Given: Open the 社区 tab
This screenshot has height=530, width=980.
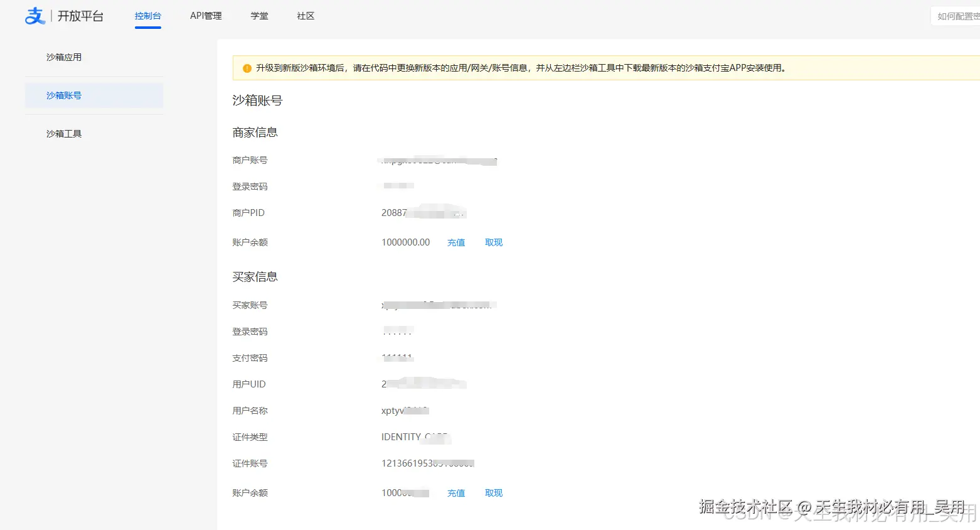Looking at the screenshot, I should tap(306, 16).
